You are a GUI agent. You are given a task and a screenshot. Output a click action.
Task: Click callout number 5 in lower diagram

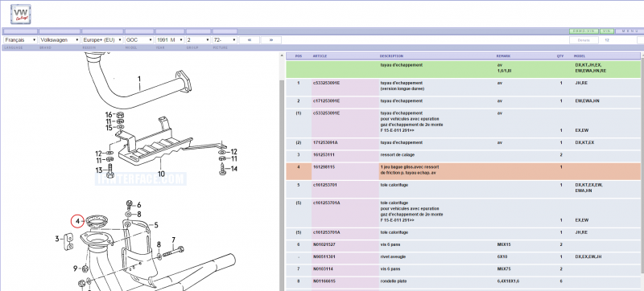pos(156,225)
